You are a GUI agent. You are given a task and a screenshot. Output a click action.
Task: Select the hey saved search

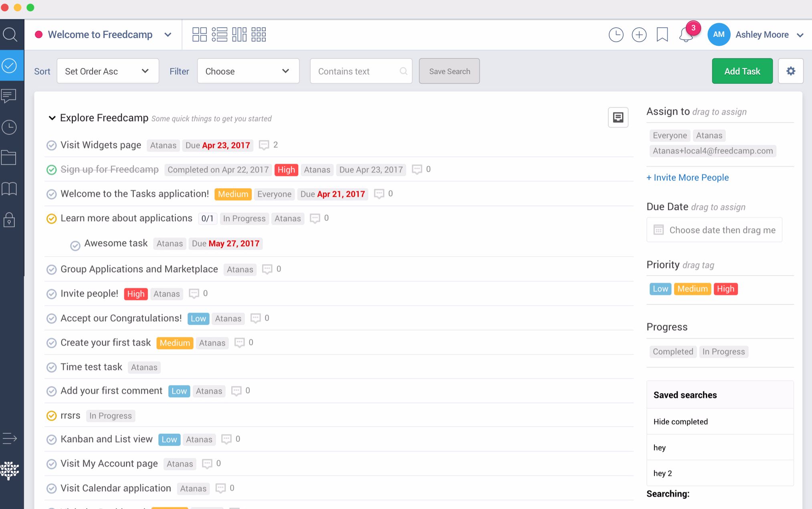coord(720,447)
